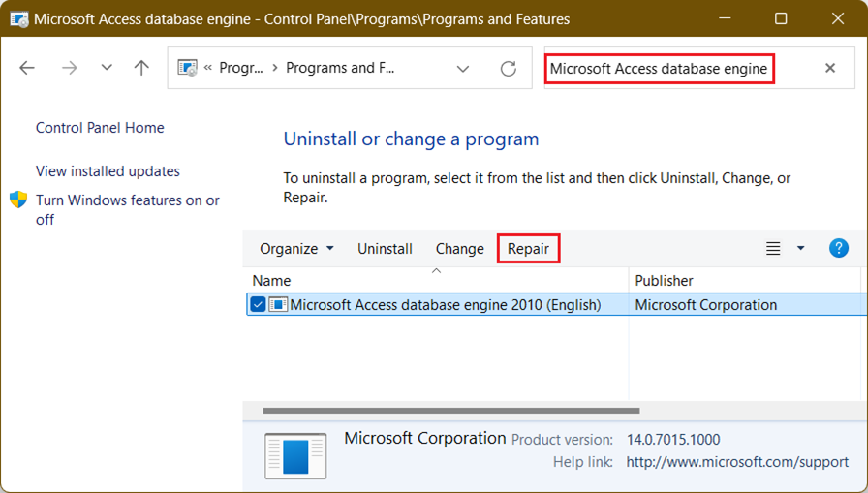The width and height of the screenshot is (868, 493).
Task: Click Repair in the toolbar
Action: [528, 249]
